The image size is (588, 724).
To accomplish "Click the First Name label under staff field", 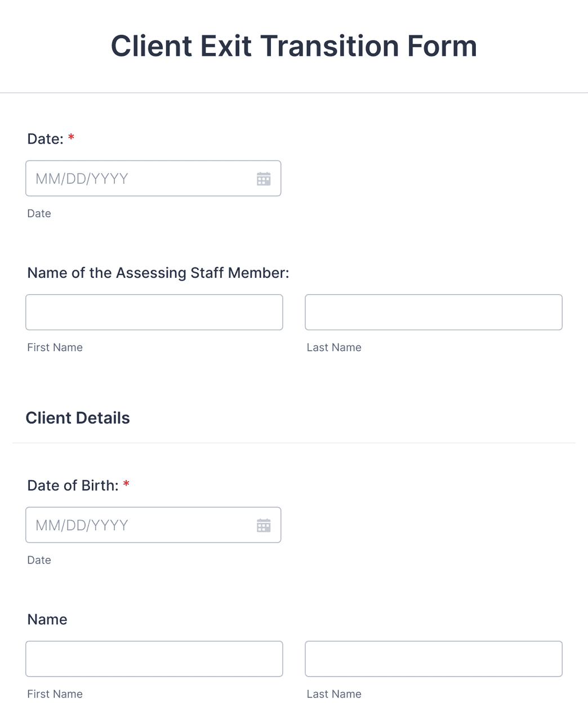I will (55, 347).
